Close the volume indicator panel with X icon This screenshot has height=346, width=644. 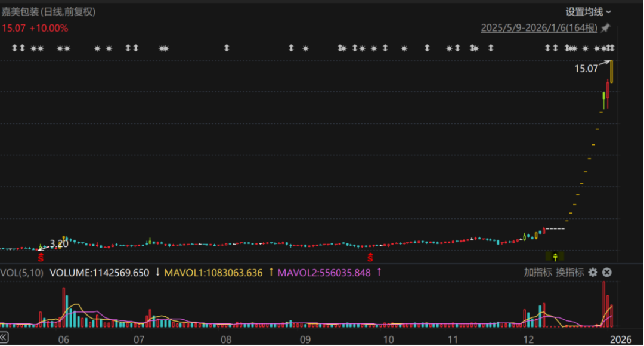[606, 272]
